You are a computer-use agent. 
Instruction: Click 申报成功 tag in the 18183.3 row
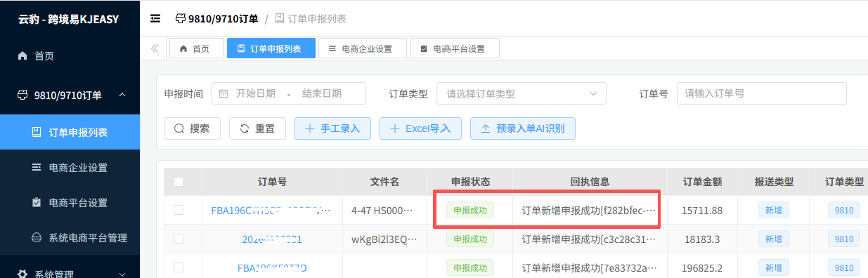point(470,239)
